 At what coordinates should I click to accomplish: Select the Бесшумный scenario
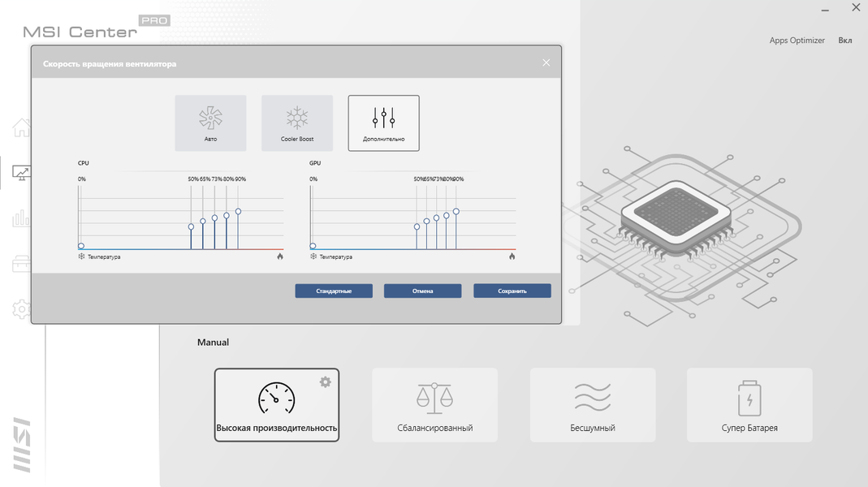click(x=593, y=405)
